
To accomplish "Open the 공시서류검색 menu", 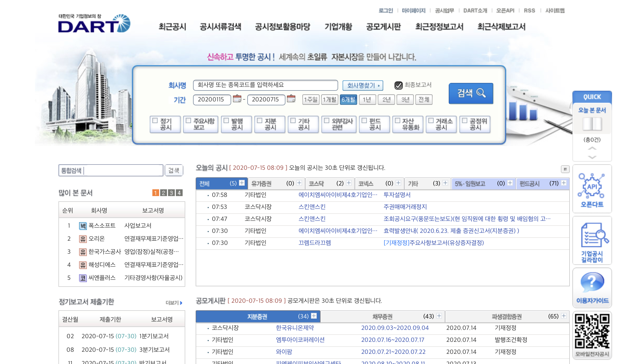I will tap(220, 27).
